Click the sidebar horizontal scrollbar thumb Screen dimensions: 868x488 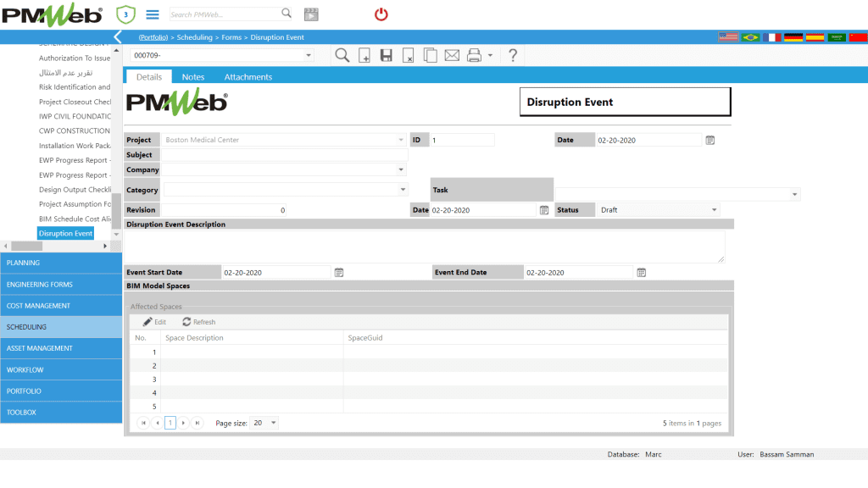click(26, 247)
